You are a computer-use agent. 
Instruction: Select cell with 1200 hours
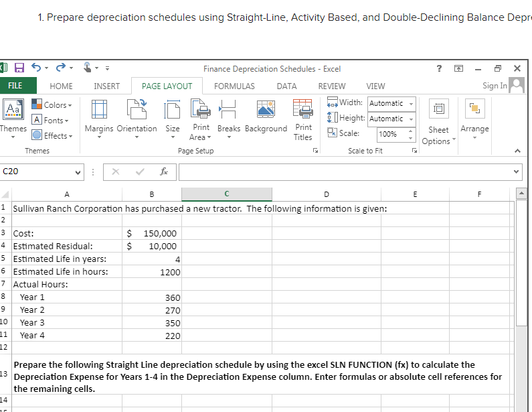[x=152, y=272]
